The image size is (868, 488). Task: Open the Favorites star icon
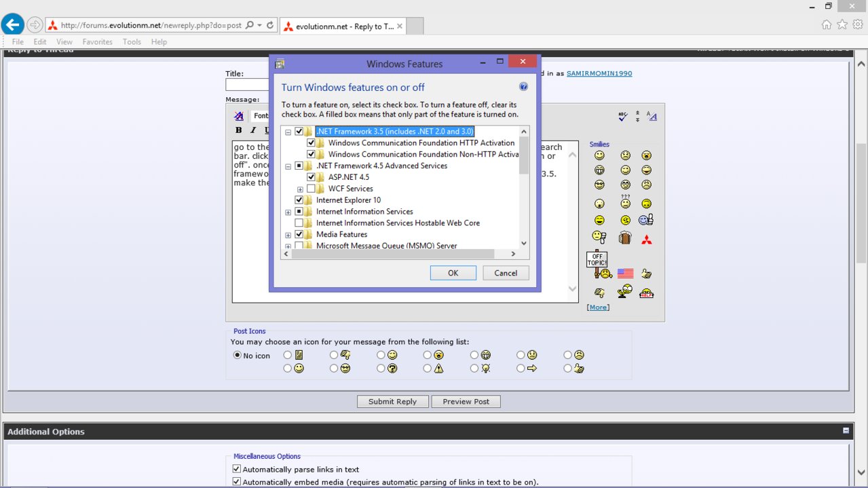(842, 24)
